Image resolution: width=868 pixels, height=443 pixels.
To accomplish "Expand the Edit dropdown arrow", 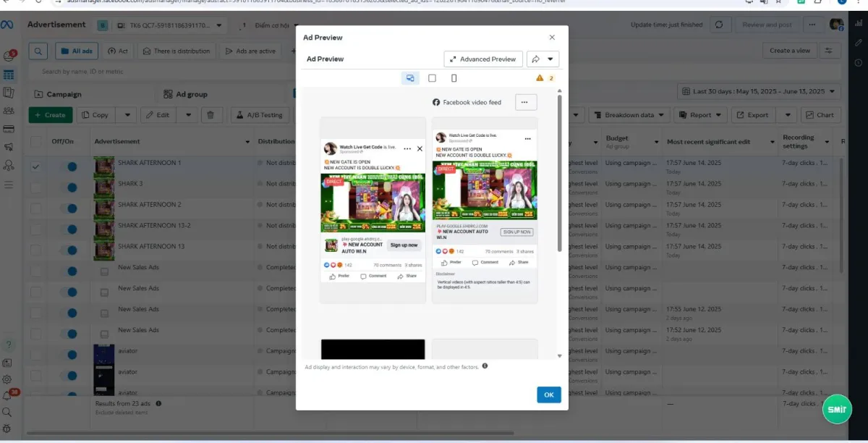I will point(187,114).
